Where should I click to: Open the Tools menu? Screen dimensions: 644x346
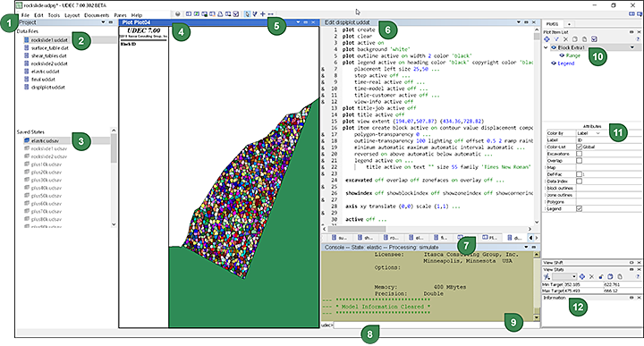pyautogui.click(x=54, y=15)
